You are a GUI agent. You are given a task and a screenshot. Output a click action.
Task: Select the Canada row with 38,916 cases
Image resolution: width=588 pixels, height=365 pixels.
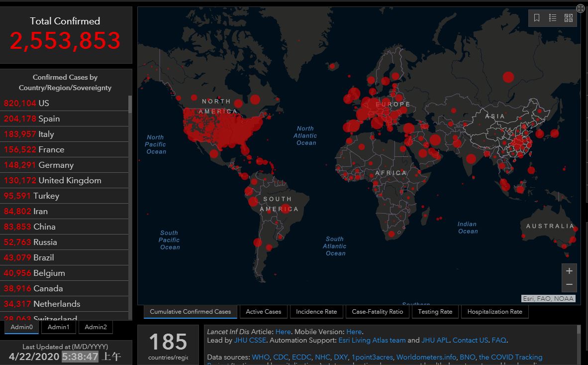click(64, 288)
